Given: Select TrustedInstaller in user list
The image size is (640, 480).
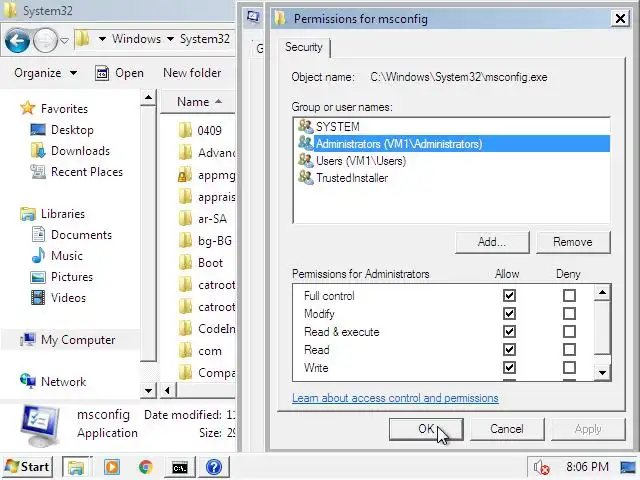Looking at the screenshot, I should pyautogui.click(x=451, y=178).
